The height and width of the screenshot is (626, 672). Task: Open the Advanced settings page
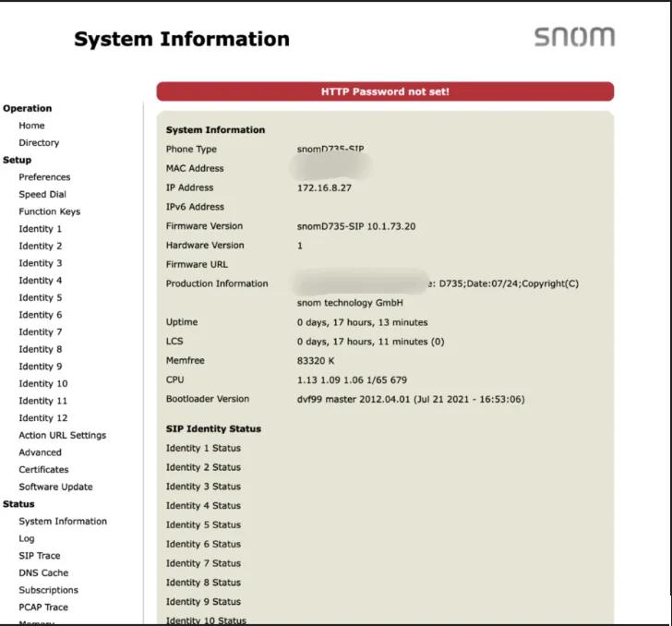(41, 452)
